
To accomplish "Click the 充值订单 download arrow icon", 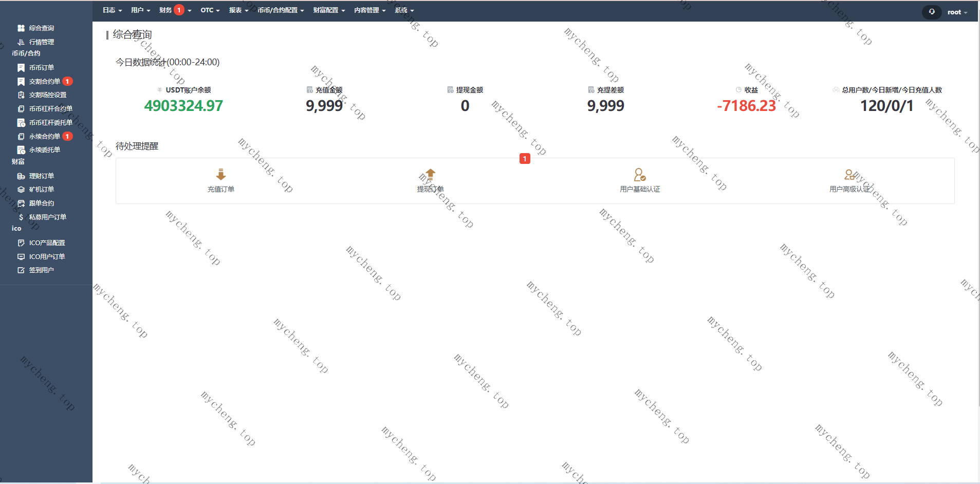I will point(221,175).
